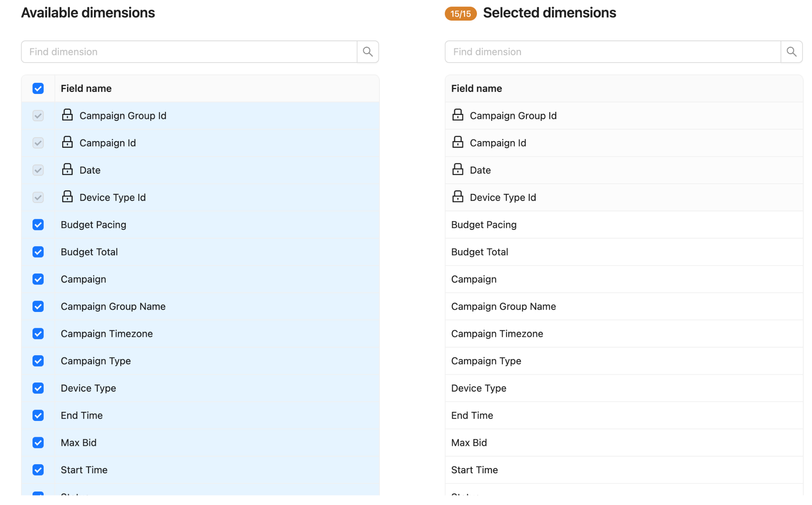Screen dimensions: 812x505
Task: Click lock icon beside Campaign Id in Available list
Action: 67,142
